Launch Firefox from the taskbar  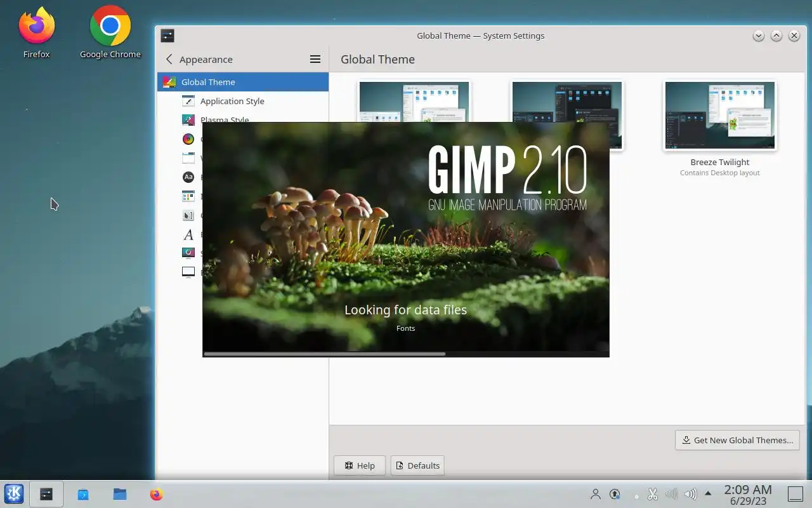tap(157, 494)
